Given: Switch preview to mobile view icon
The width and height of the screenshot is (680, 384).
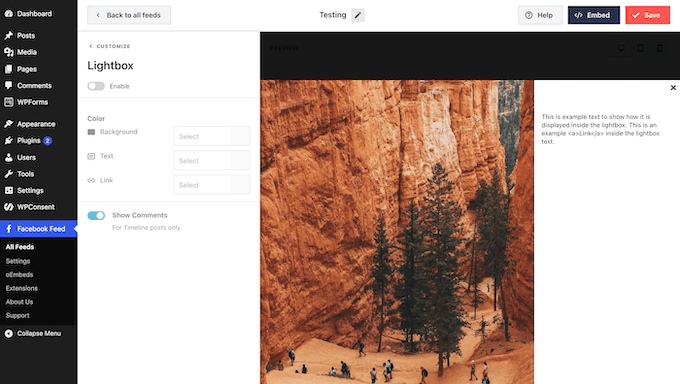Looking at the screenshot, I should point(660,48).
